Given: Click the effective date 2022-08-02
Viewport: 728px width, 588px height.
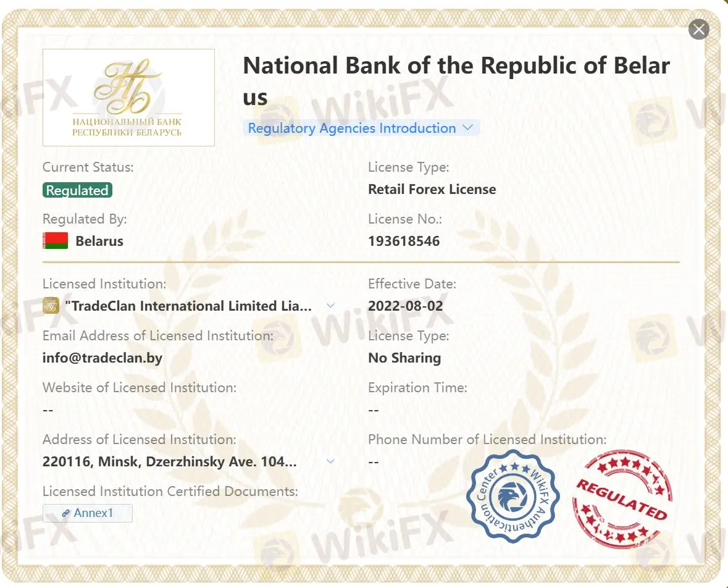Looking at the screenshot, I should coord(405,306).
